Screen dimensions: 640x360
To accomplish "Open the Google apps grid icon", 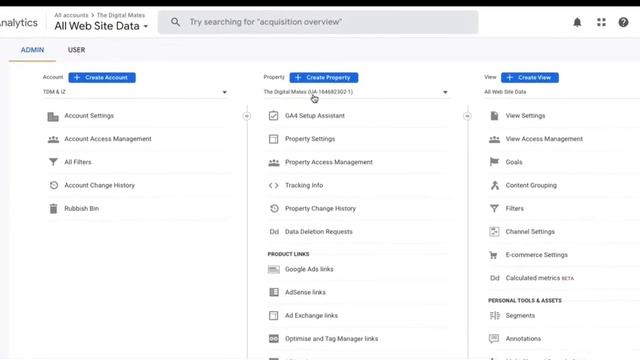I will (601, 22).
